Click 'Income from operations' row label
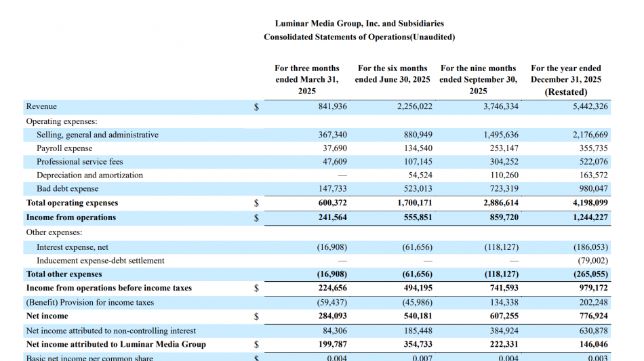The width and height of the screenshot is (644, 361). (x=71, y=217)
